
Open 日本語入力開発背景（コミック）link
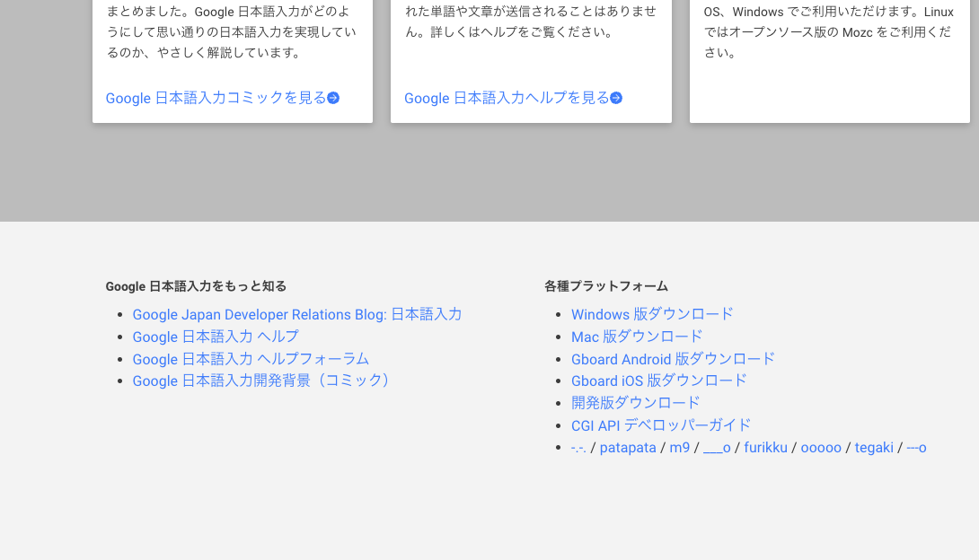(x=263, y=381)
